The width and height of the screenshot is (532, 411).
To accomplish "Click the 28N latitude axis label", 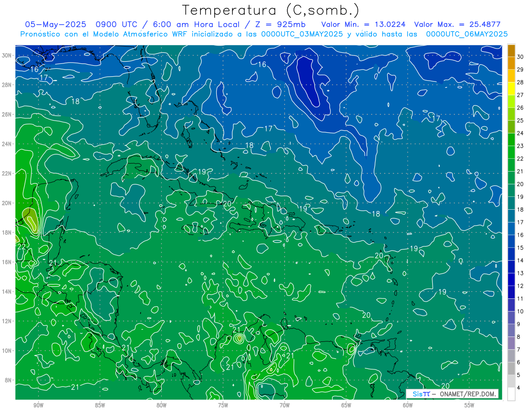I will pos(7,85).
